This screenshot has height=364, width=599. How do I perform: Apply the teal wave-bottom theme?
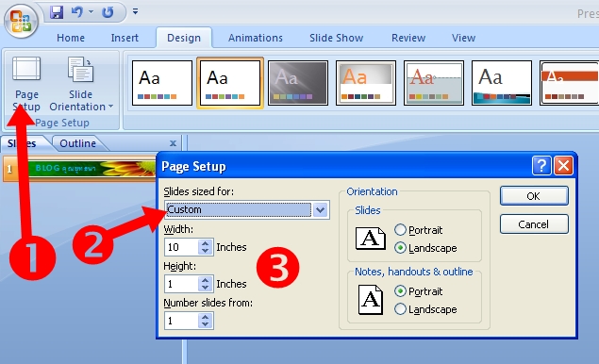click(502, 83)
